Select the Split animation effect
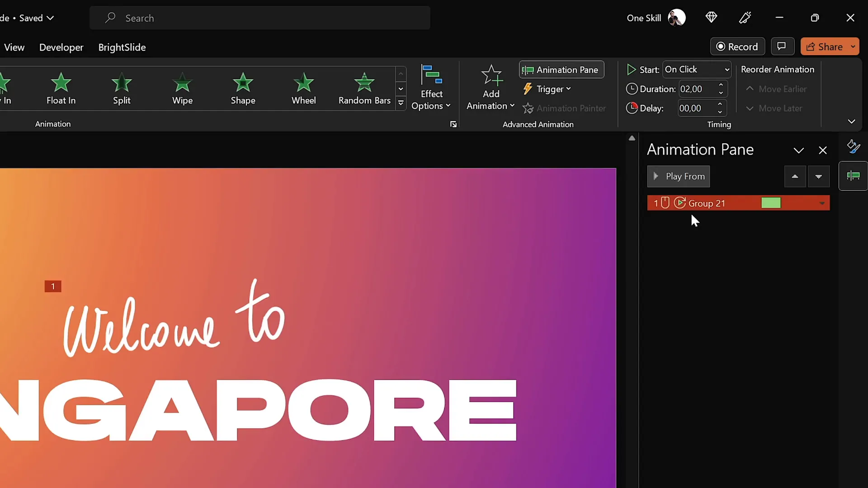The width and height of the screenshot is (868, 488). [121, 88]
